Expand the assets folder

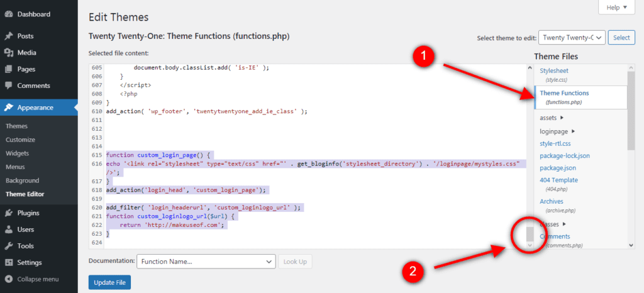552,118
